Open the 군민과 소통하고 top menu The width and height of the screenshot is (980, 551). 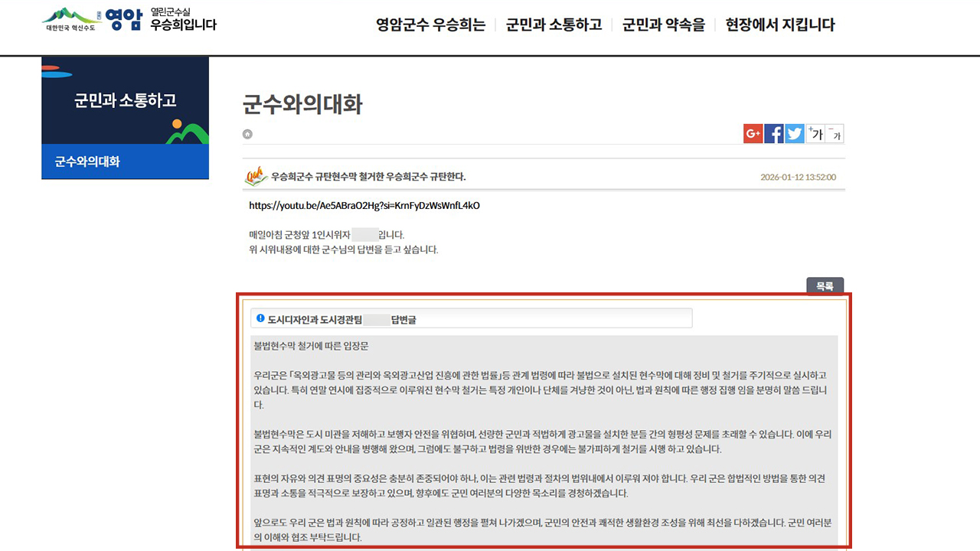click(x=554, y=24)
